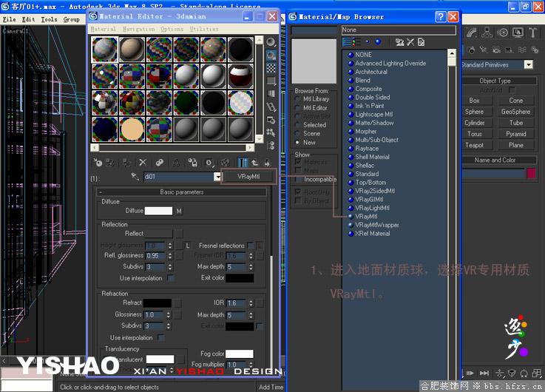Pick material from object eyedropper icon
This screenshot has height=392, width=545.
click(135, 177)
